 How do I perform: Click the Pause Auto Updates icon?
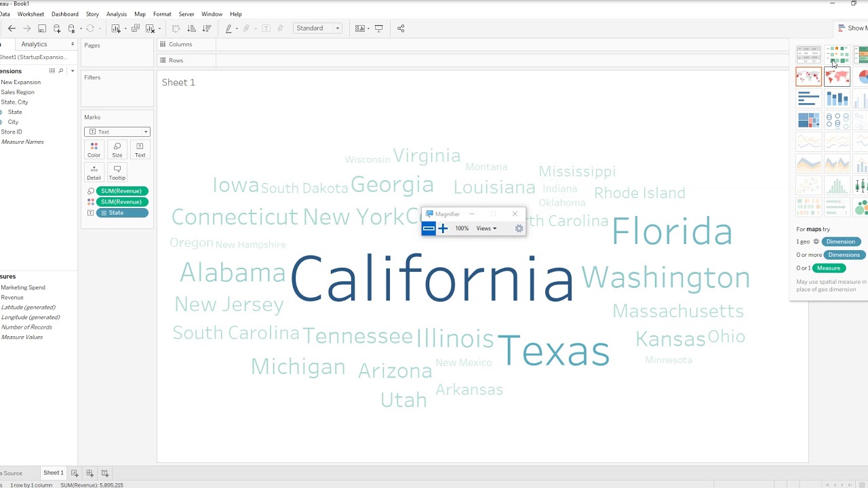click(x=72, y=28)
